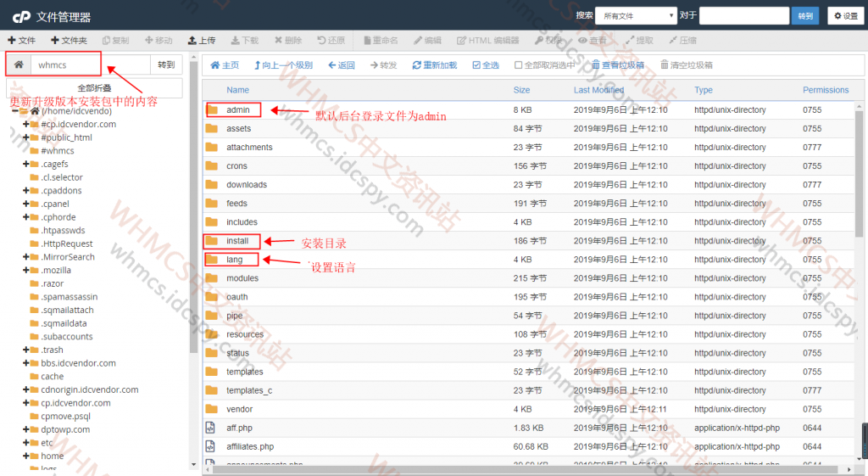Collapse the /home/idcvendo root node
Viewport: 868px width, 476px height.
15,111
